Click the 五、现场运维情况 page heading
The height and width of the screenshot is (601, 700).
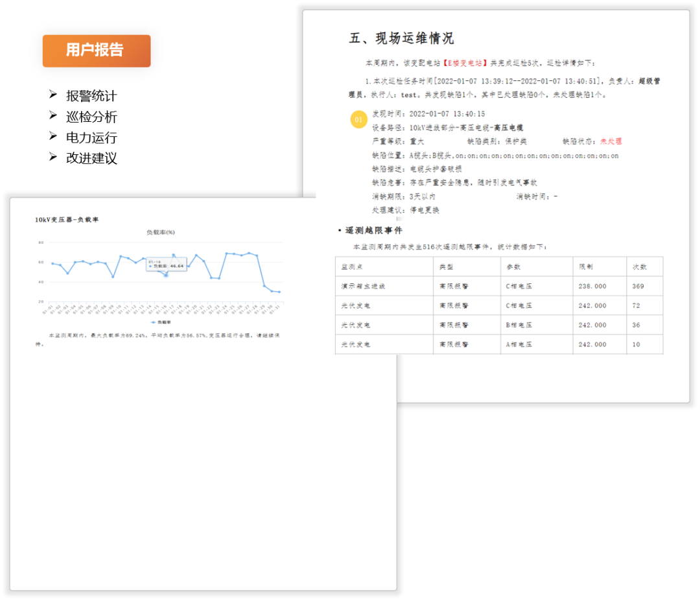click(x=401, y=38)
